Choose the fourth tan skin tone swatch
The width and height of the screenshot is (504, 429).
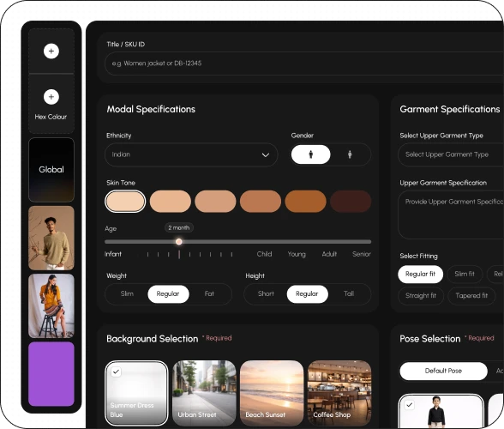(261, 201)
